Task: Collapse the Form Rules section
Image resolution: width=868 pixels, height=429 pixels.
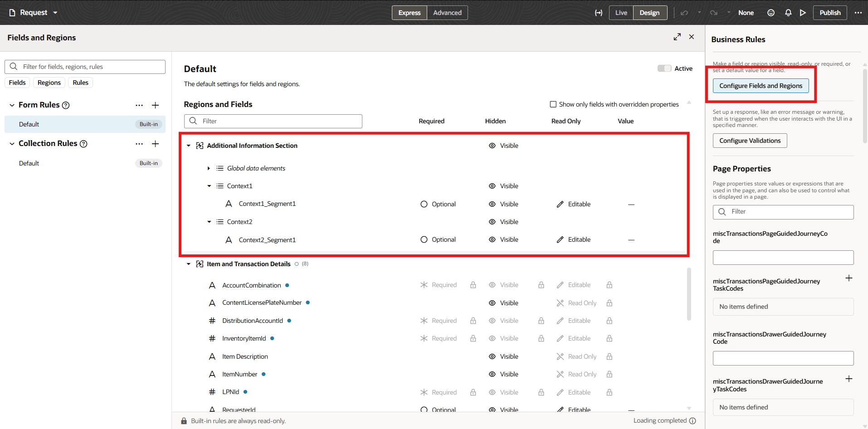Action: 12,105
